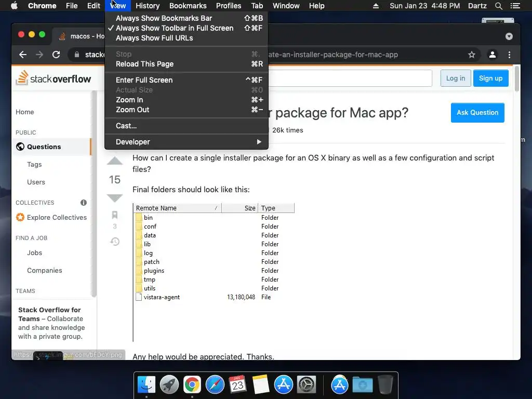Click the eject icon in menu bar
This screenshot has width=532, height=399.
(x=376, y=6)
